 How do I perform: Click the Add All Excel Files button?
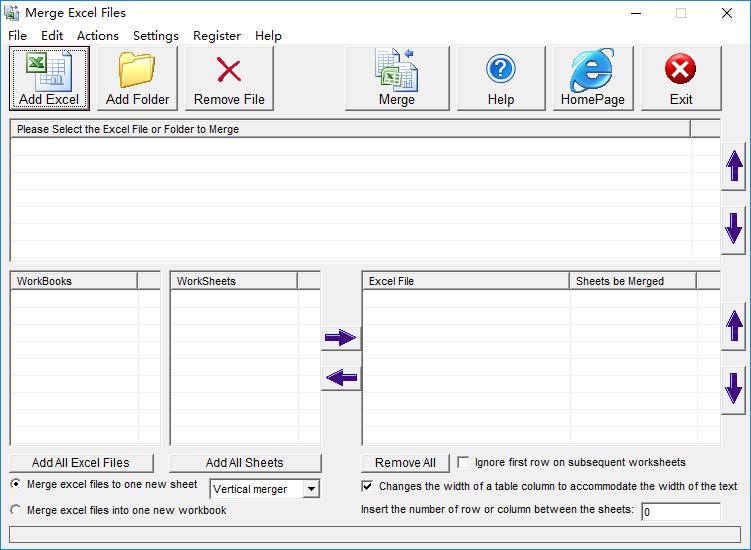81,463
